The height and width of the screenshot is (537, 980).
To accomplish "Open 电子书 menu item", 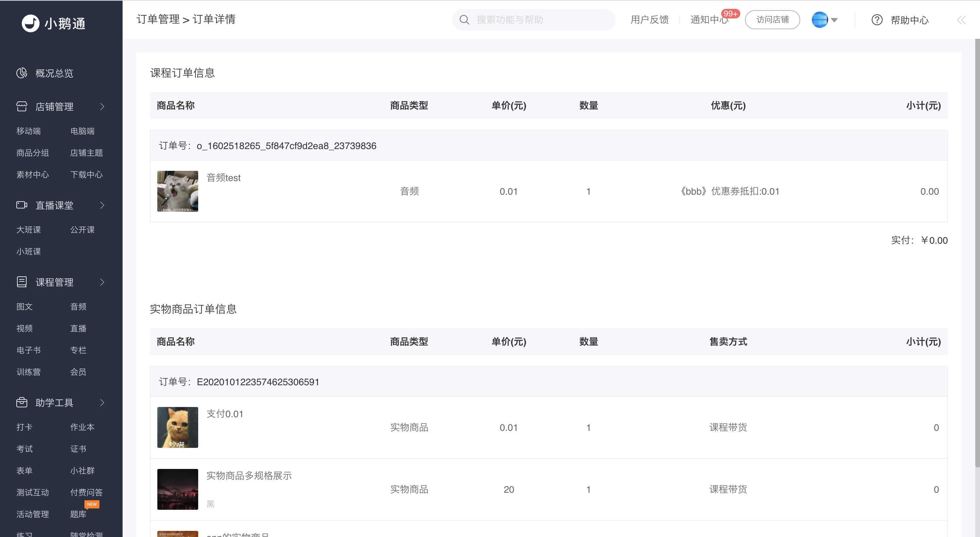I will coord(29,349).
